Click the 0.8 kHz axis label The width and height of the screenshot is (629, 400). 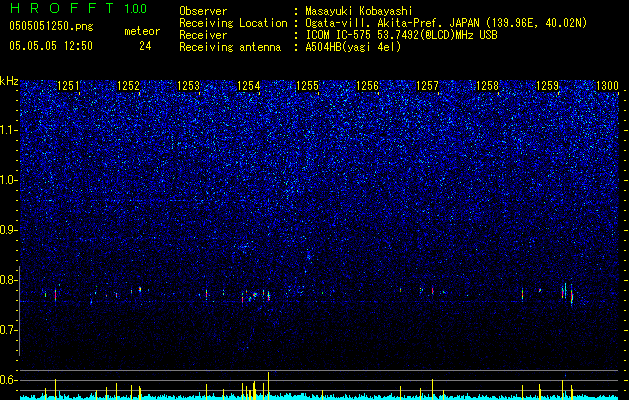pyautogui.click(x=9, y=280)
